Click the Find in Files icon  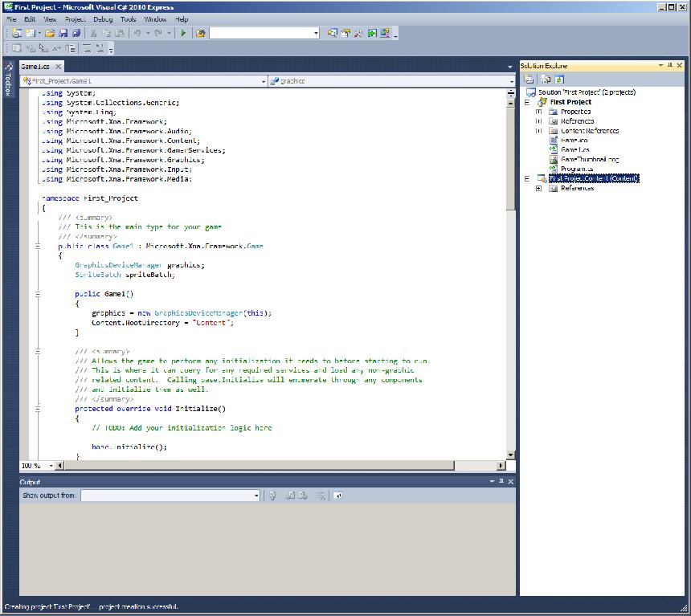[x=201, y=33]
